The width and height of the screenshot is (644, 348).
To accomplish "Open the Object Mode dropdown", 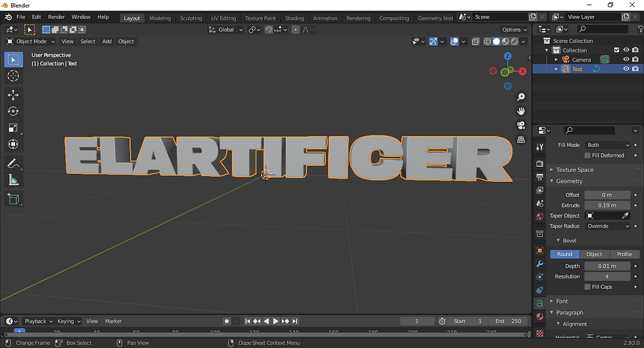I will pyautogui.click(x=30, y=41).
